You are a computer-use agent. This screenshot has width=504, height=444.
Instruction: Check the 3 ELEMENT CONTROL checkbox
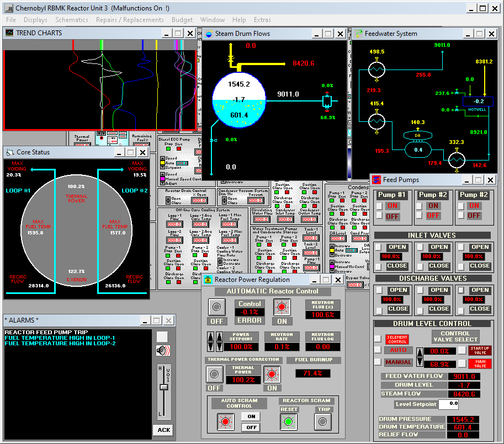378,338
